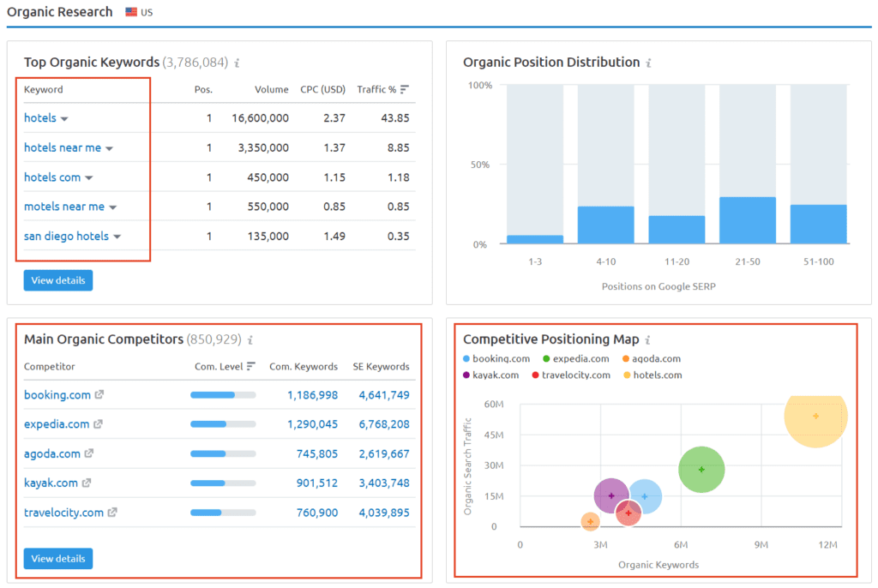
Task: Click the Com. Keywords column header
Action: click(x=304, y=367)
